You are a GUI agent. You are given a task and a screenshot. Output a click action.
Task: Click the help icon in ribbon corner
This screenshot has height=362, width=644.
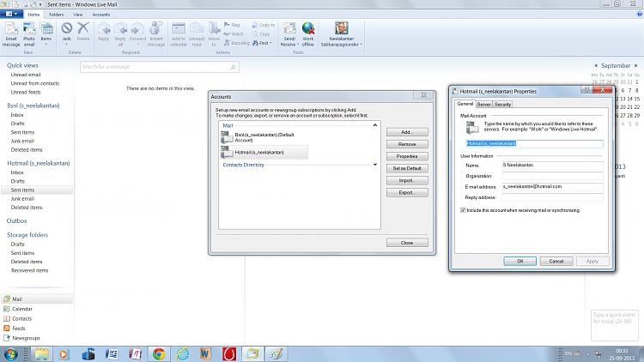tap(640, 14)
